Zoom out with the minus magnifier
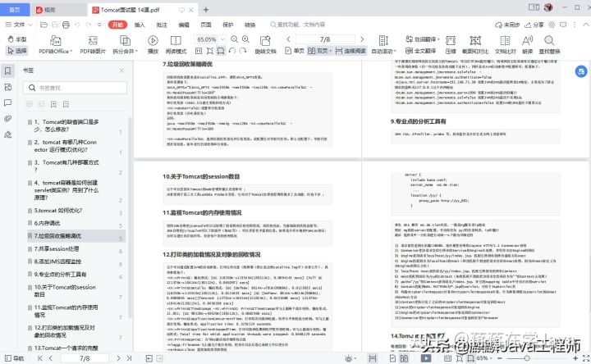 point(235,39)
